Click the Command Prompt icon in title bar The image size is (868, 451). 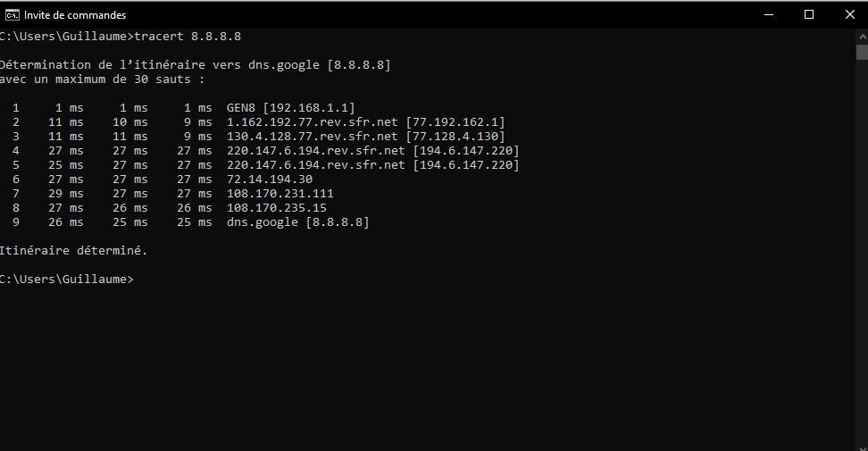tap(12, 14)
